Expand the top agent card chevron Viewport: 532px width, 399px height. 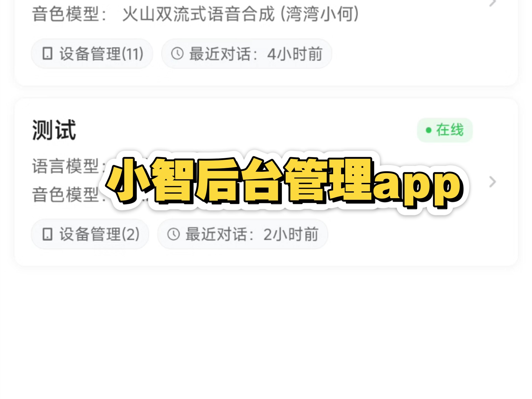pyautogui.click(x=493, y=3)
